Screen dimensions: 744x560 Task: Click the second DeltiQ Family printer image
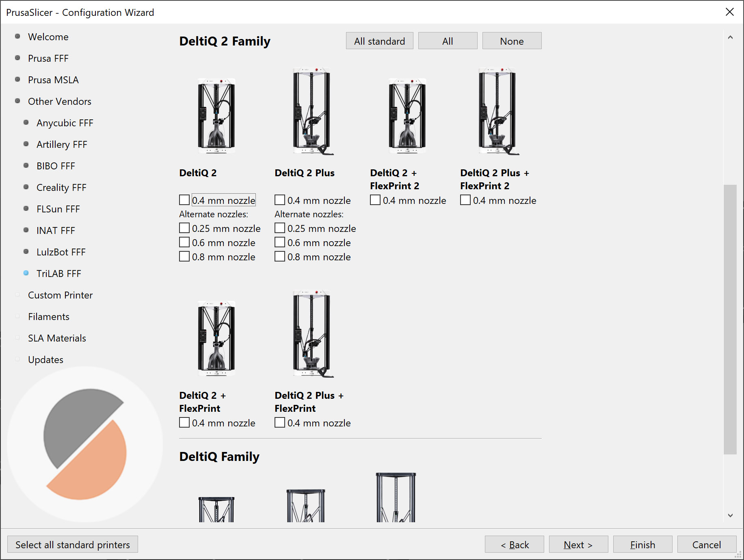tap(306, 506)
